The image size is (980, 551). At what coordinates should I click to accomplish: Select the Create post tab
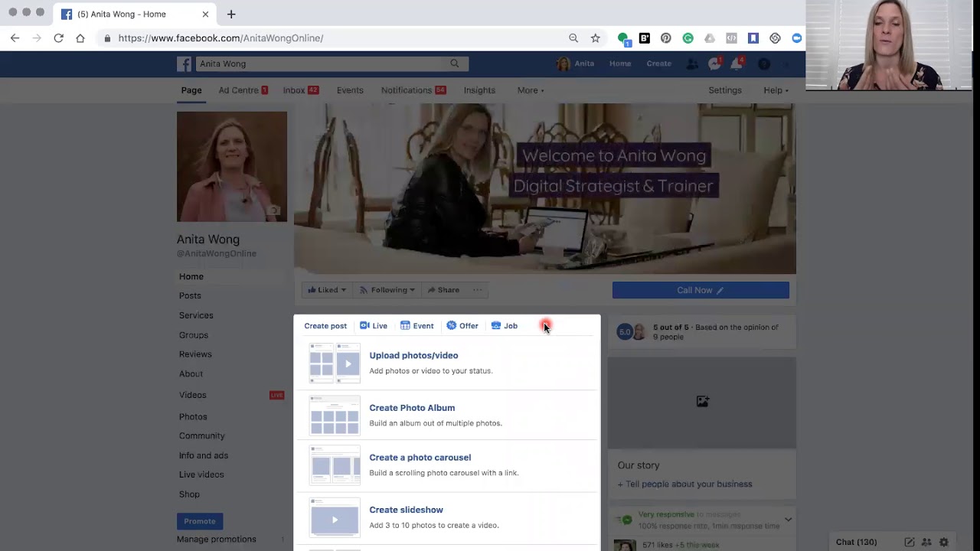[325, 326]
